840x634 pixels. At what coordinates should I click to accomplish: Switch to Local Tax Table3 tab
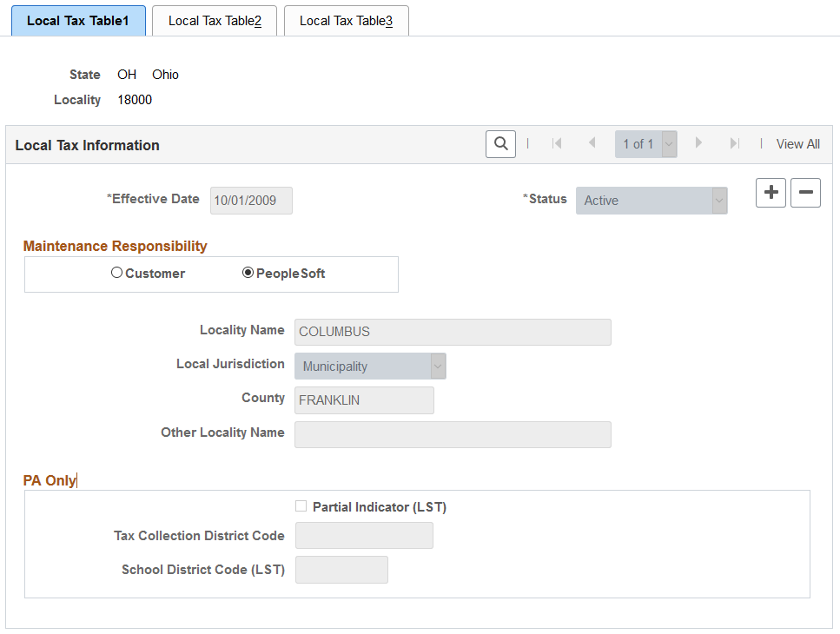(x=346, y=21)
